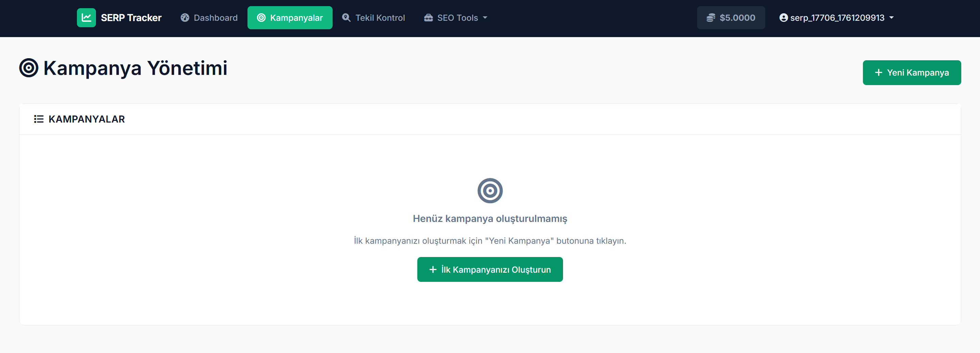Click the 'Henüz kampanya oluşturulmamış' text

(490, 219)
